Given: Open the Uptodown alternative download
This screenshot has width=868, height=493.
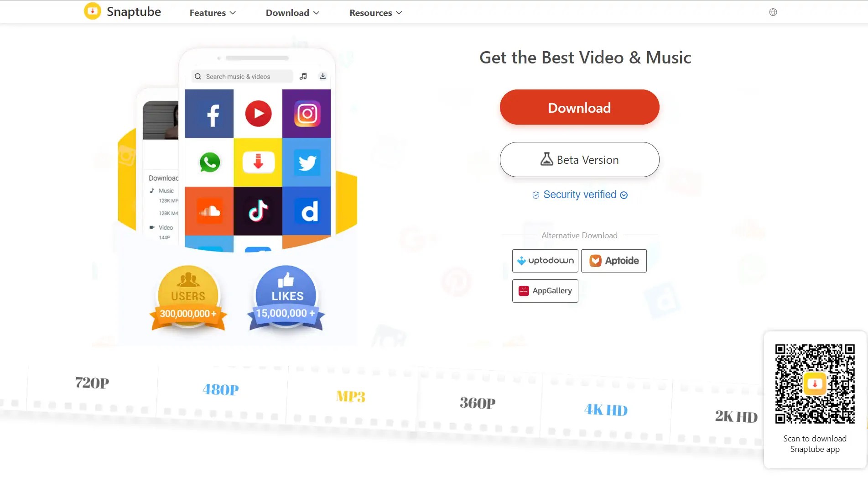Looking at the screenshot, I should click(x=545, y=261).
